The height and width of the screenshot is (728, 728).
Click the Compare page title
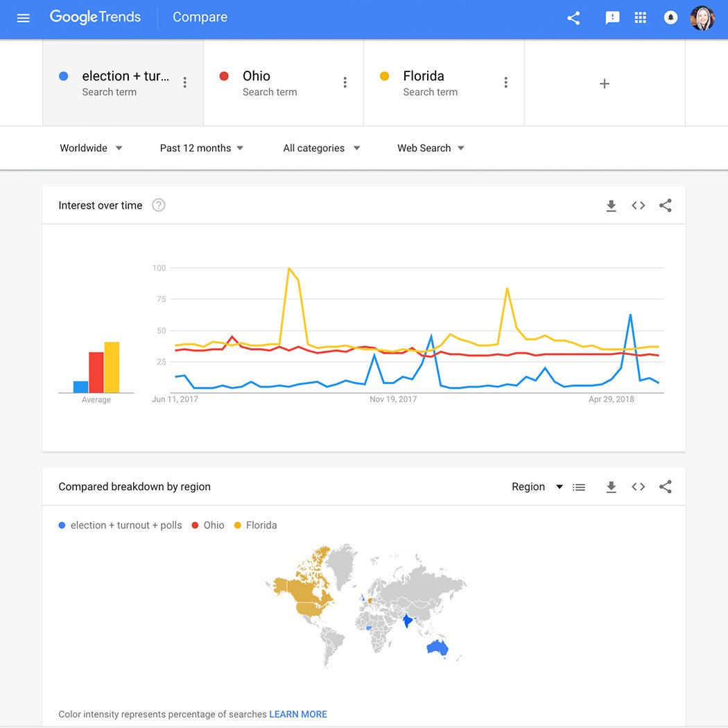(x=200, y=17)
